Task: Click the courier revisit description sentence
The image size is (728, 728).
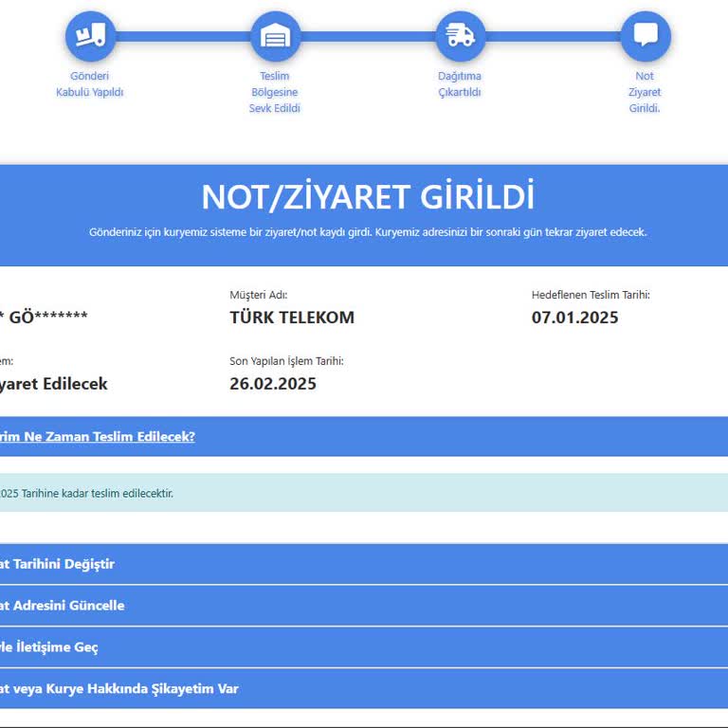Action: pos(368,232)
